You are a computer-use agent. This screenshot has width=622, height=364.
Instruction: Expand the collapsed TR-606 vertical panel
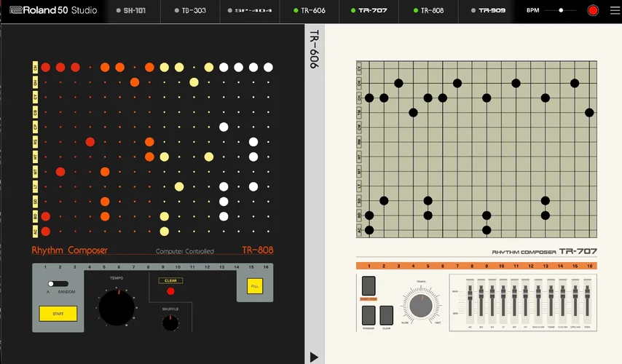314,50
